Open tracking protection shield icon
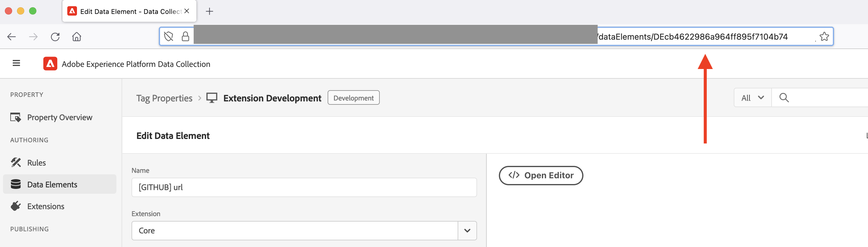 (x=169, y=36)
